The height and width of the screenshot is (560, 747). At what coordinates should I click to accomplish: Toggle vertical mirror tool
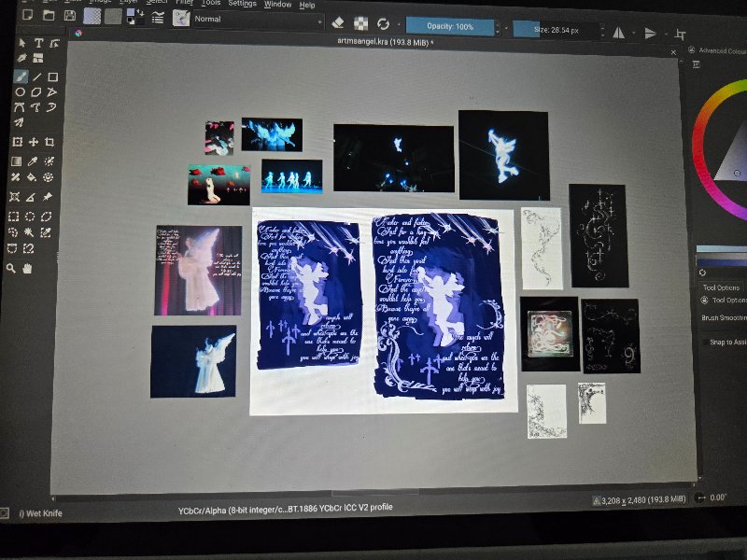point(650,34)
